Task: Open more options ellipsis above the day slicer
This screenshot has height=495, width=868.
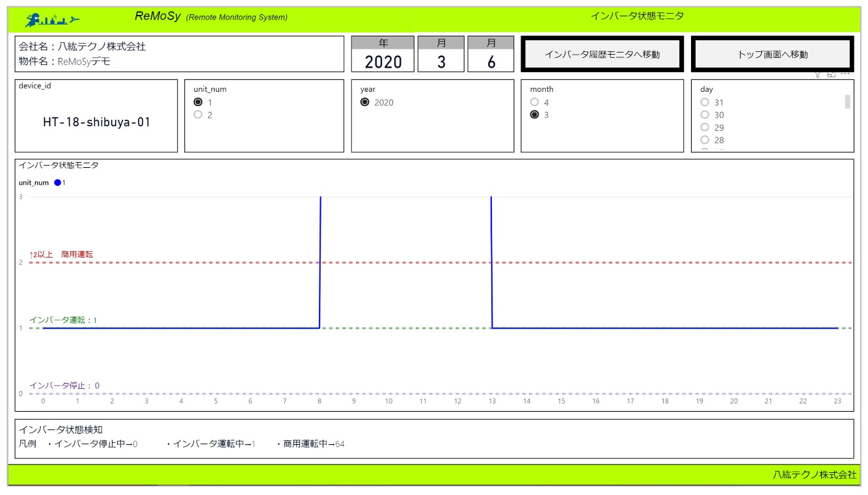Action: coord(845,74)
